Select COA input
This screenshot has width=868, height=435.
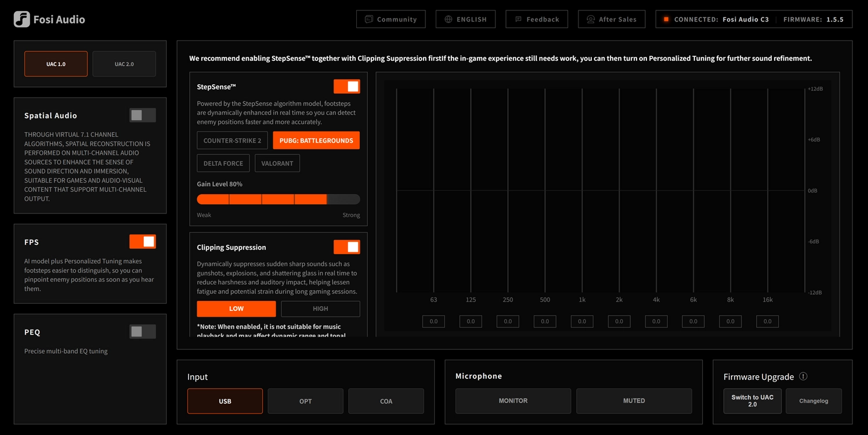click(386, 401)
